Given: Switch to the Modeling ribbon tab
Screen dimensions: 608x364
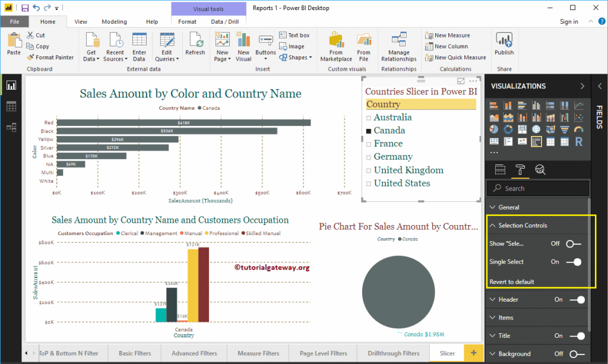Looking at the screenshot, I should point(114,21).
